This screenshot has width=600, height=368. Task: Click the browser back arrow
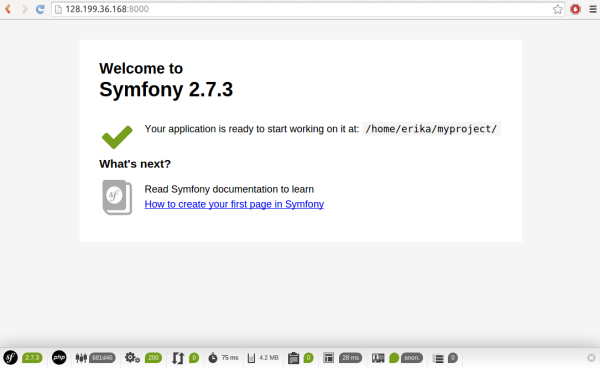(8, 9)
